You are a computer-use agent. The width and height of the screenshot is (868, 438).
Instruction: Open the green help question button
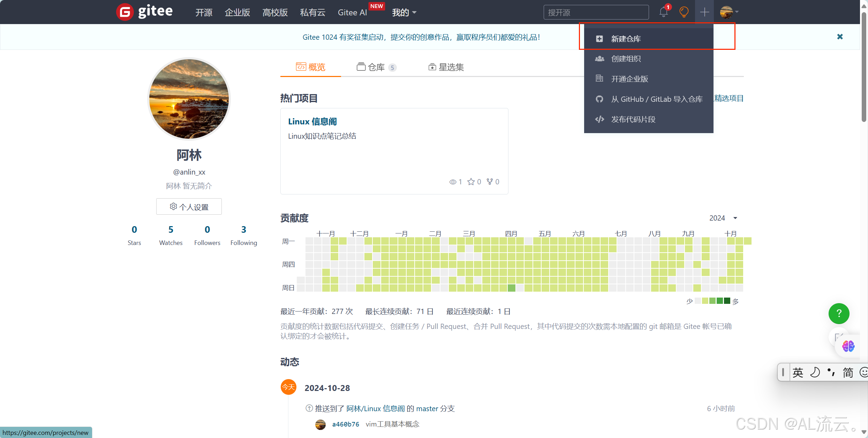tap(839, 313)
